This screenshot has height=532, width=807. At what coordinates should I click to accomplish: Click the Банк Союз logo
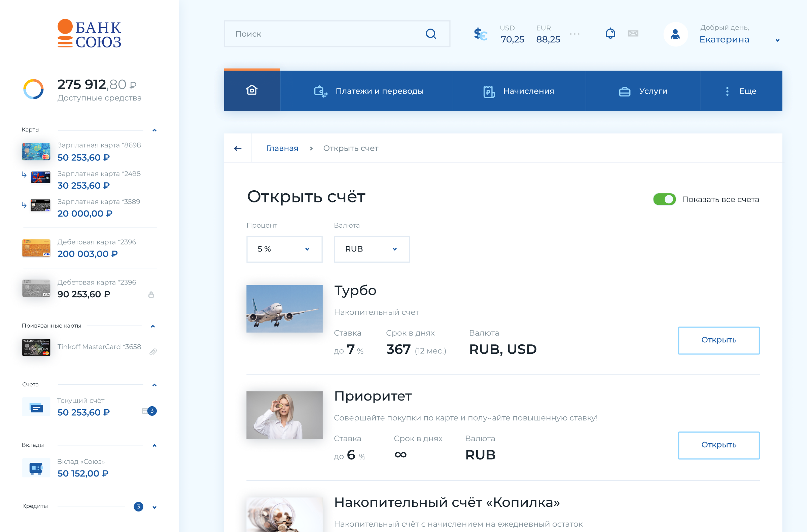89,34
